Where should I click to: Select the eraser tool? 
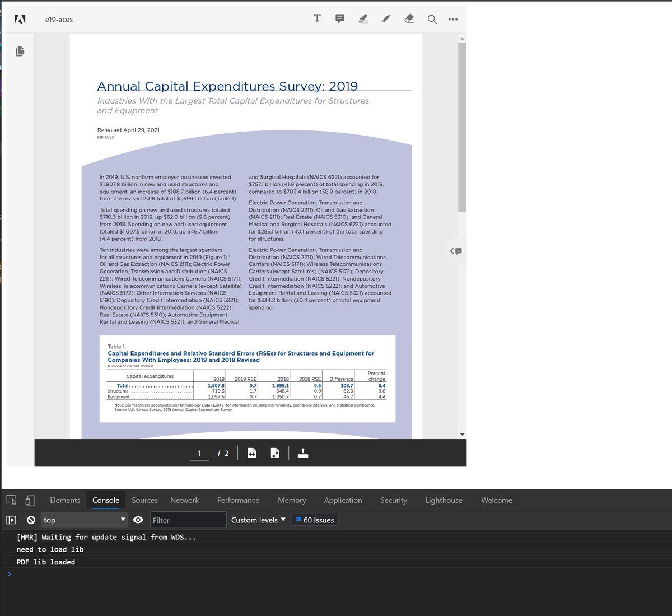(x=409, y=19)
